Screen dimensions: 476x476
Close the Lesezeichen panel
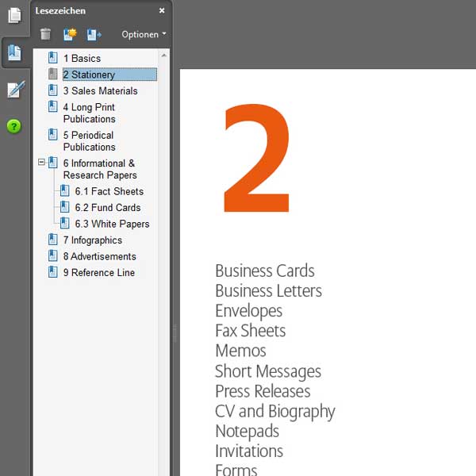(162, 10)
